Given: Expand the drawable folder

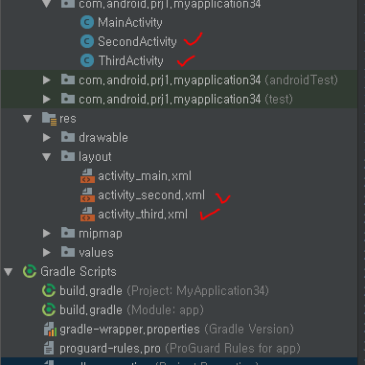Looking at the screenshot, I should [x=47, y=138].
